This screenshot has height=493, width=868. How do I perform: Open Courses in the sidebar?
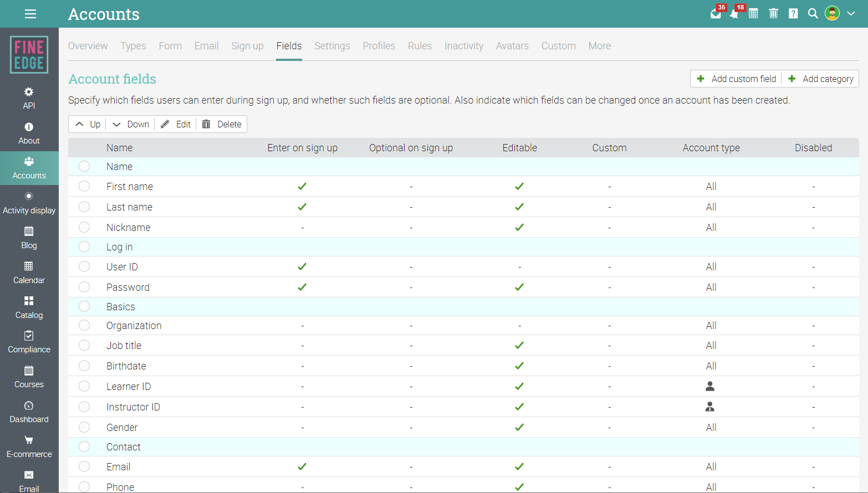tap(29, 377)
